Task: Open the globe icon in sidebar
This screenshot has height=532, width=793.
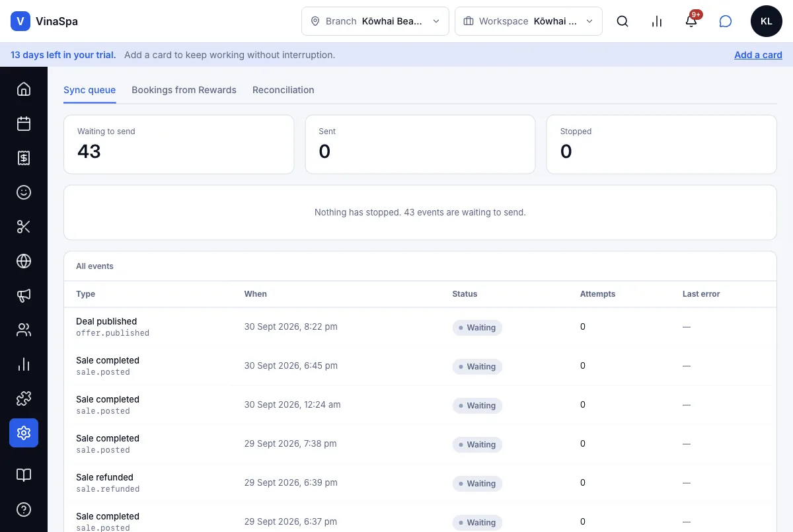Action: pos(24,261)
